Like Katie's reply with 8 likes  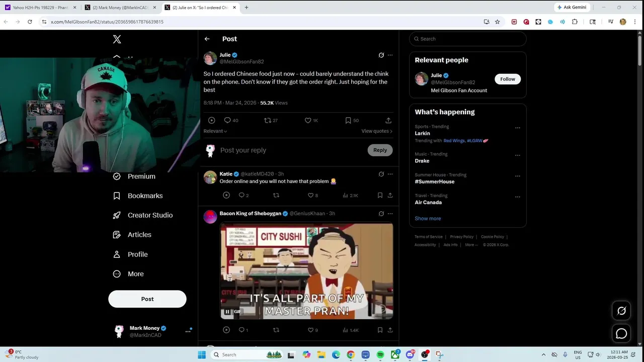(310, 195)
